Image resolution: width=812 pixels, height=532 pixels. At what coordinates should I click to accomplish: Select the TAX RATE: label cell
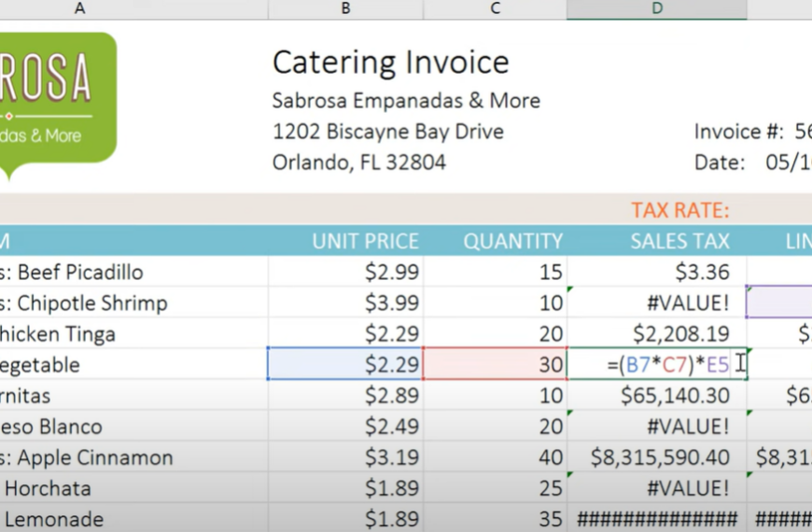(680, 210)
